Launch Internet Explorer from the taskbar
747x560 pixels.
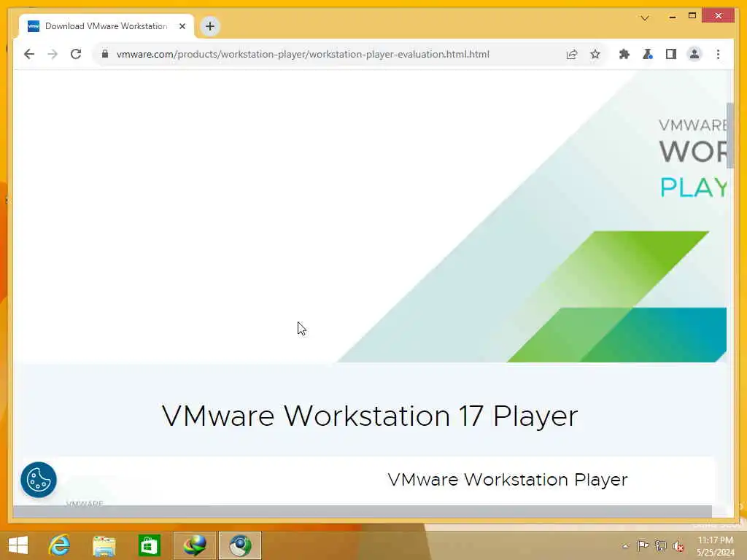pos(60,545)
